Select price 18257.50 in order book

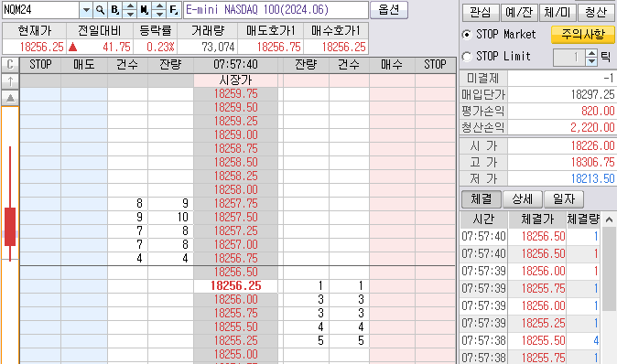[x=235, y=218]
